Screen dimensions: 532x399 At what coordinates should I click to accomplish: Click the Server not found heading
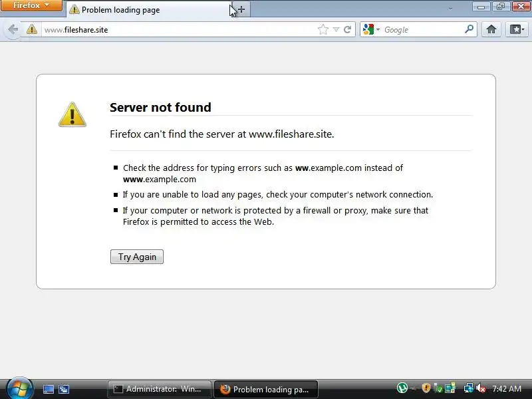pos(160,108)
